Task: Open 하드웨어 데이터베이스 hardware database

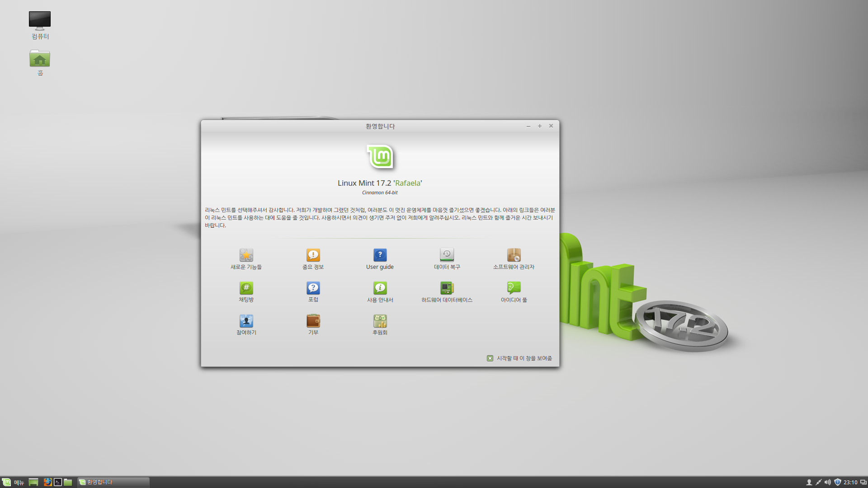Action: pos(447,292)
